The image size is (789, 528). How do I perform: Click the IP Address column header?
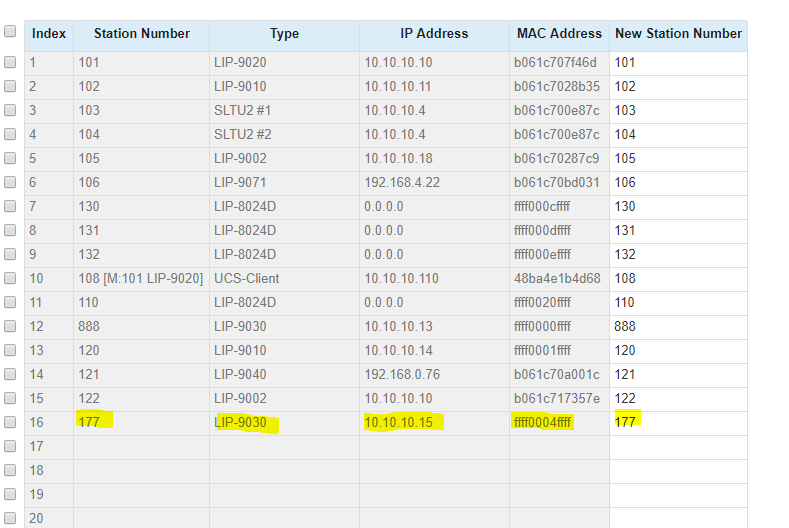point(434,34)
